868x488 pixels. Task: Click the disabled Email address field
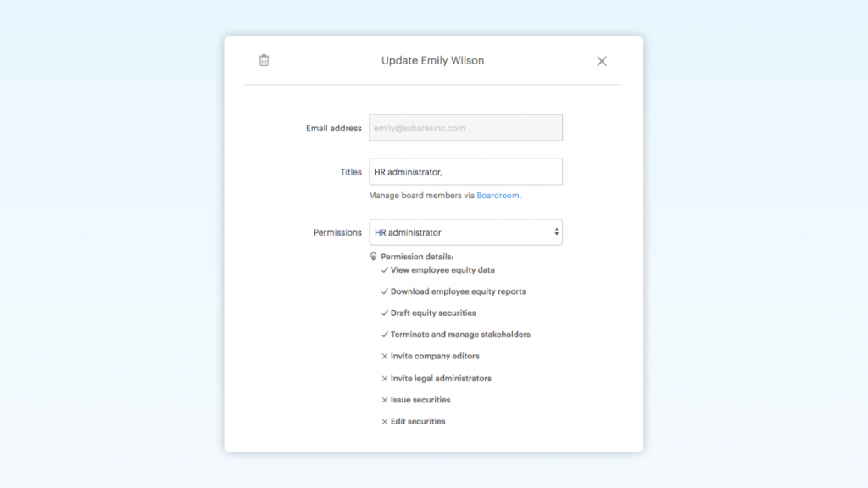tap(465, 128)
